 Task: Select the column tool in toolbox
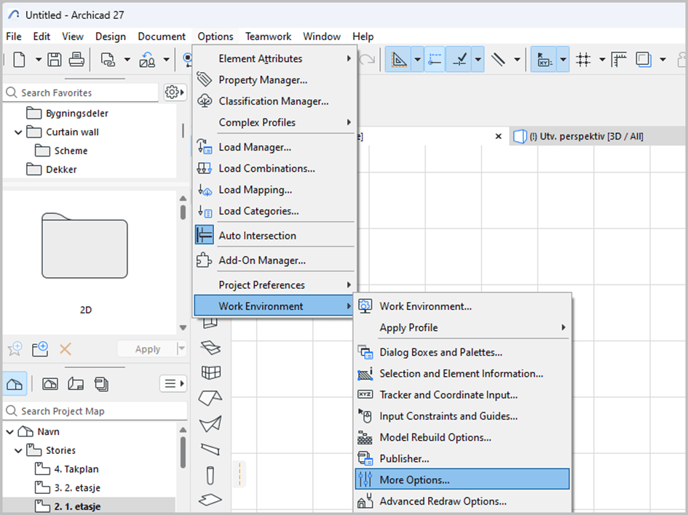point(210,476)
